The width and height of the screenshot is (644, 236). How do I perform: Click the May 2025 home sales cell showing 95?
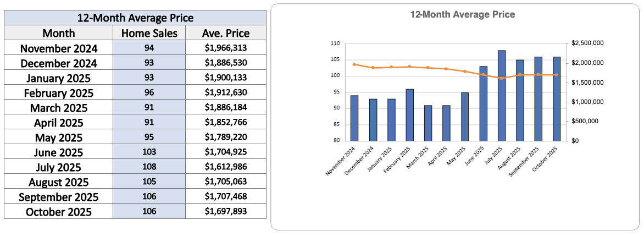(x=149, y=138)
